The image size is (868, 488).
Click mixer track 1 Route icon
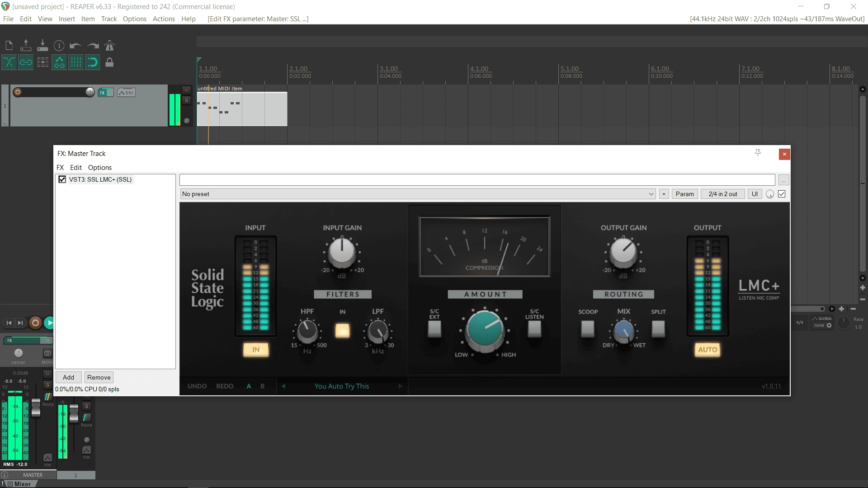(86, 418)
